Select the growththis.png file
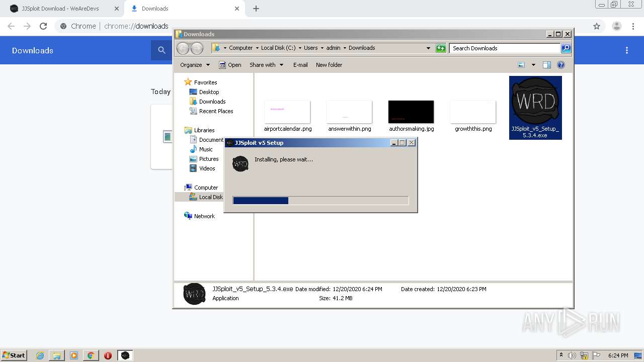Screen dimensions: 644x362 click(473, 116)
